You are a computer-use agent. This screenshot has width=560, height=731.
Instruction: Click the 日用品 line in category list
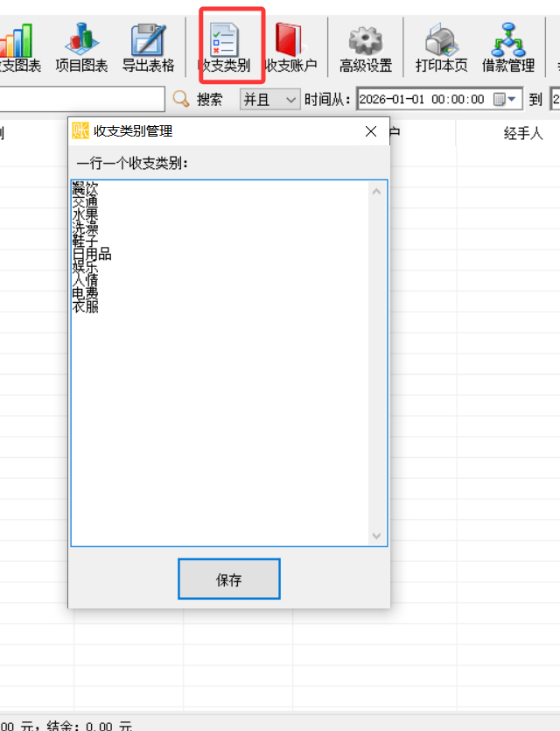click(92, 255)
